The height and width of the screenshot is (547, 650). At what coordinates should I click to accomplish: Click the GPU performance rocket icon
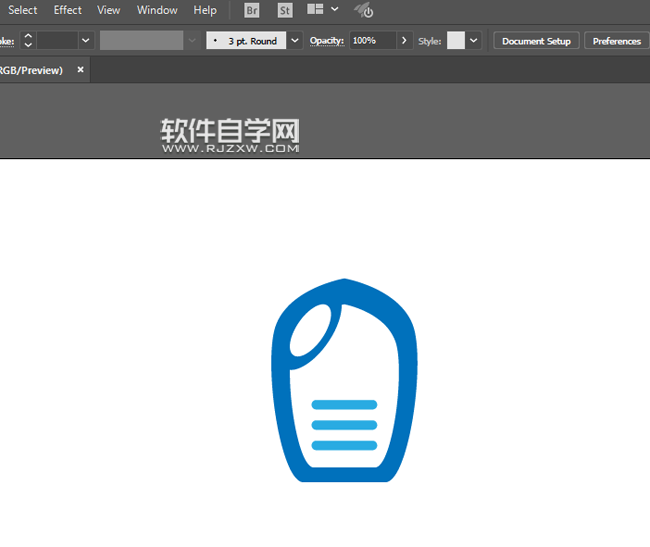click(x=364, y=11)
